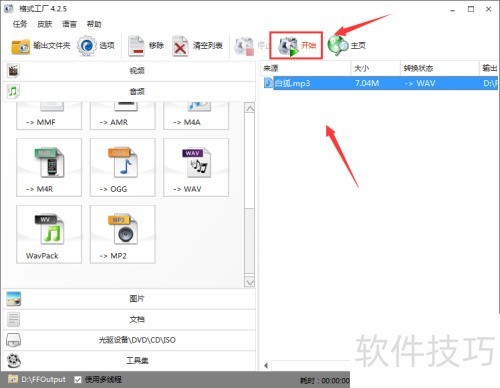500x388 pixels.
Task: Select the -> MP2 audio format
Action: [123, 234]
